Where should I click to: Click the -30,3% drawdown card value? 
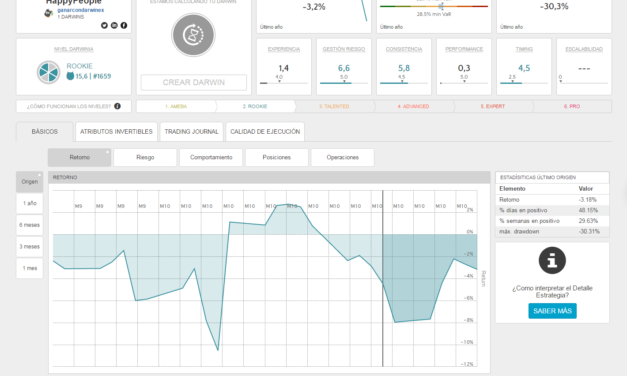(x=554, y=6)
